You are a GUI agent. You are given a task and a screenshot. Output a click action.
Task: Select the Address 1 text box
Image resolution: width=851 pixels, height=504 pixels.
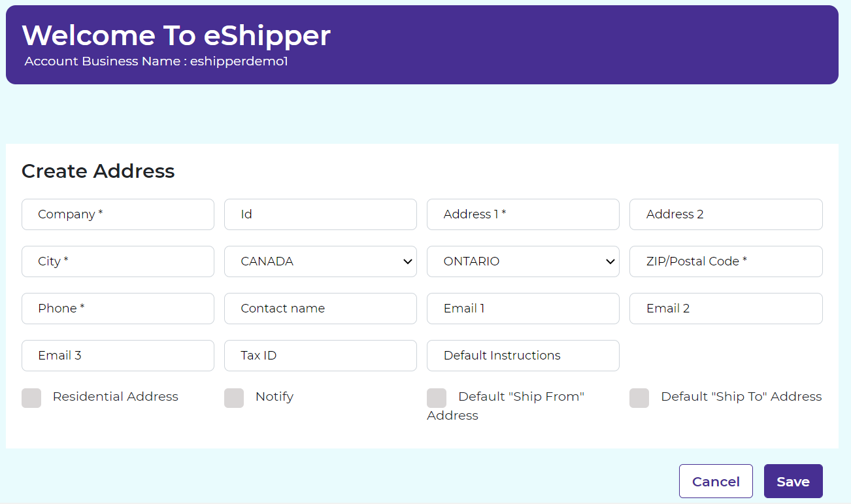(523, 214)
